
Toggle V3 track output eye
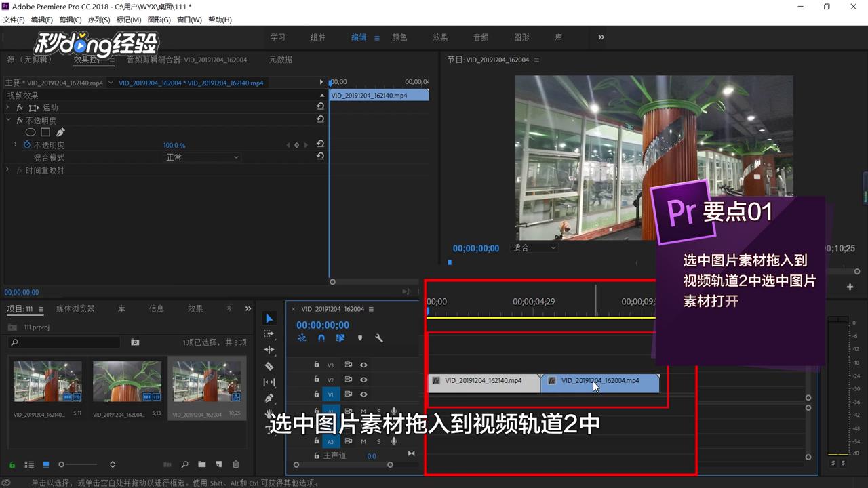click(363, 365)
